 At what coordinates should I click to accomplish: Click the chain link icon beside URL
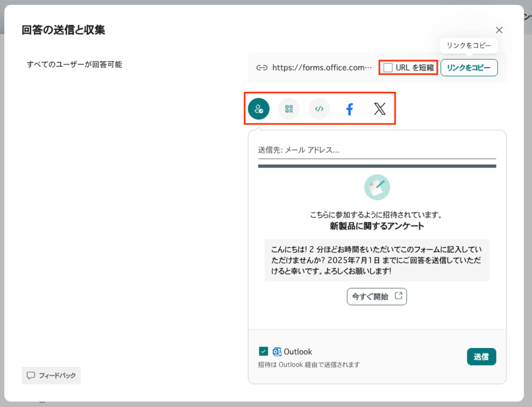(x=261, y=68)
